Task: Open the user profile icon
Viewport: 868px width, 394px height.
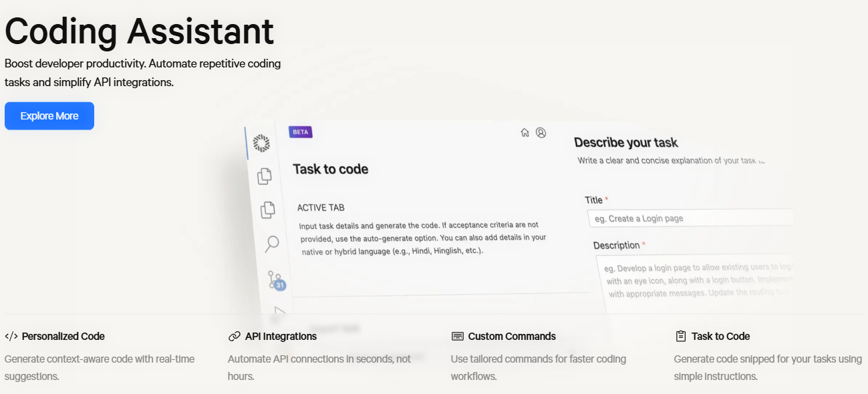Action: click(541, 133)
